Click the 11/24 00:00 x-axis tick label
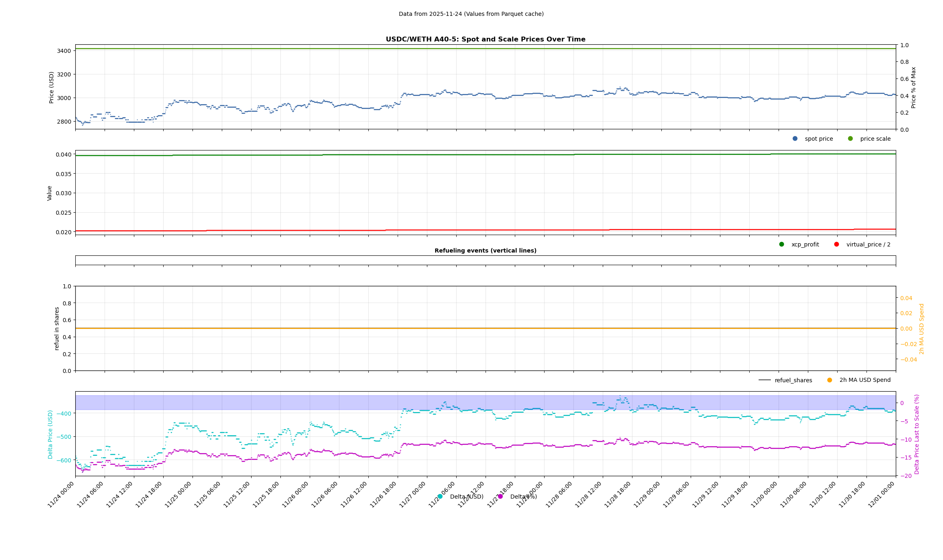Viewport: 943px width, 560px height. pyautogui.click(x=61, y=495)
